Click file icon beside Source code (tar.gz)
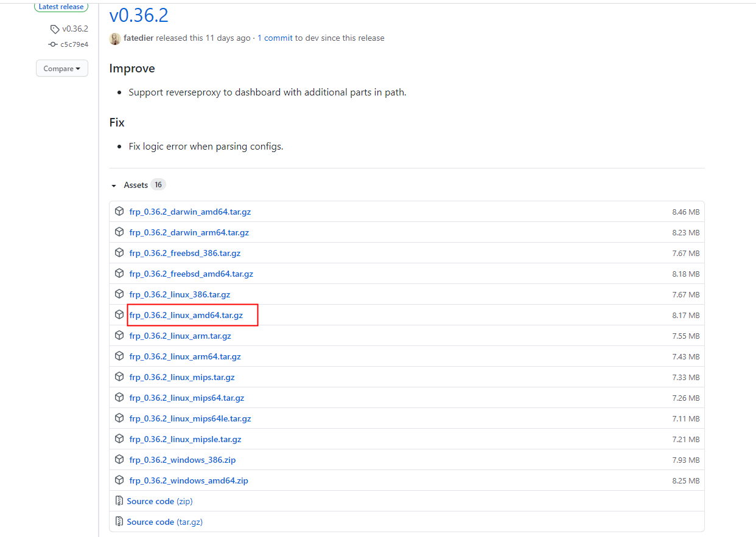The image size is (756, 537). pyautogui.click(x=119, y=522)
